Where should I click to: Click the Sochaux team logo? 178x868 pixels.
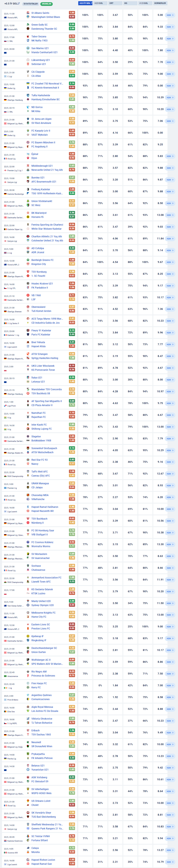coord(28,566)
